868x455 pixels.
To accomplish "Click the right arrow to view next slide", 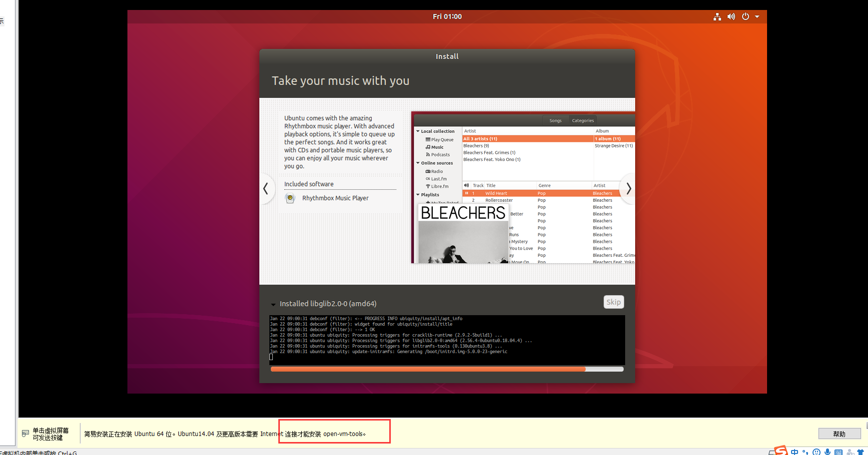I will pyautogui.click(x=628, y=189).
